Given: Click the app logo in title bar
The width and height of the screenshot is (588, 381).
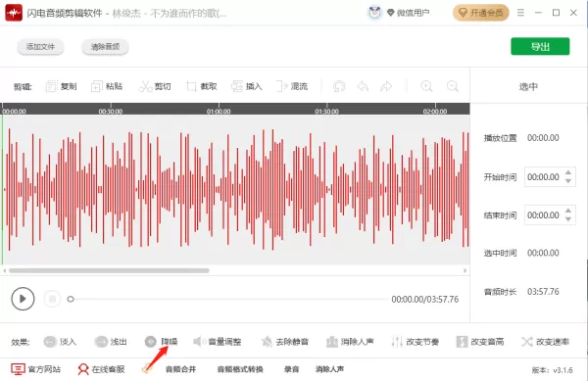Looking at the screenshot, I should point(14,13).
